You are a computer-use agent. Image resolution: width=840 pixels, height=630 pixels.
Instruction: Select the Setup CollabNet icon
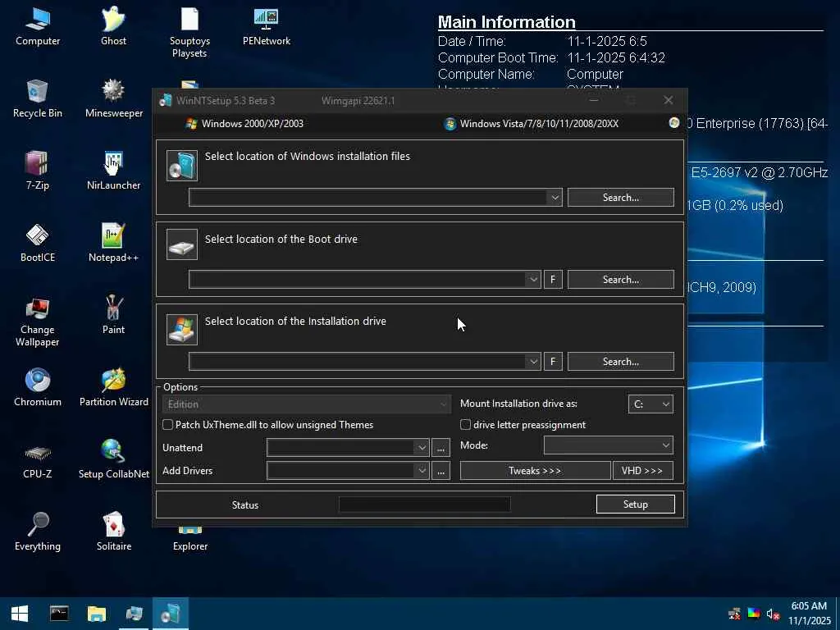click(113, 460)
